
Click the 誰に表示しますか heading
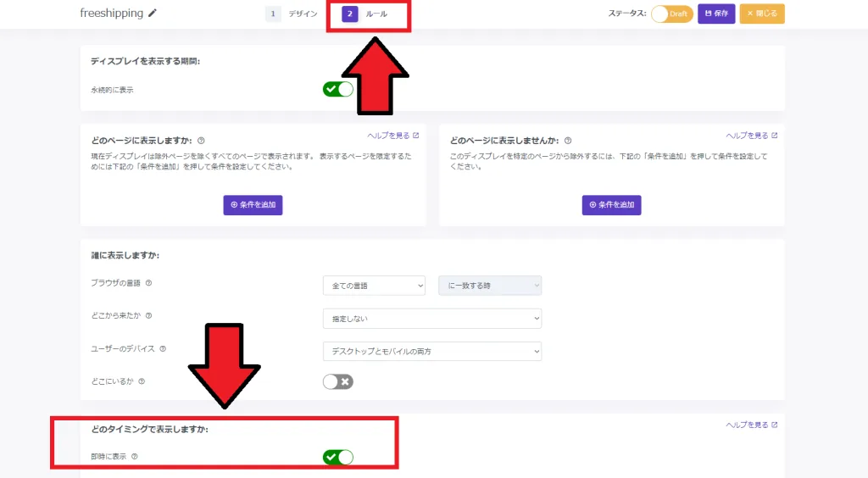point(125,255)
